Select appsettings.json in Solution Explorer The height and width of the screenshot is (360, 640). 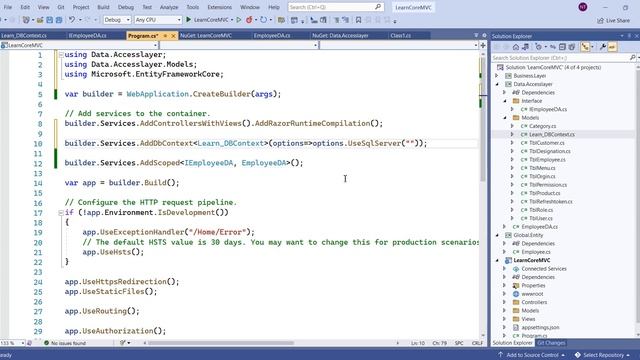pos(540,327)
